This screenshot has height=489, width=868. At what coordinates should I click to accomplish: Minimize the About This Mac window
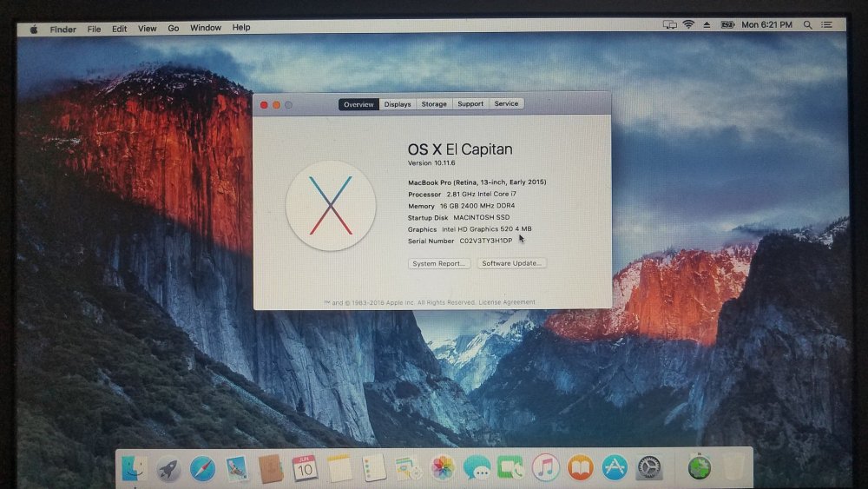click(276, 105)
